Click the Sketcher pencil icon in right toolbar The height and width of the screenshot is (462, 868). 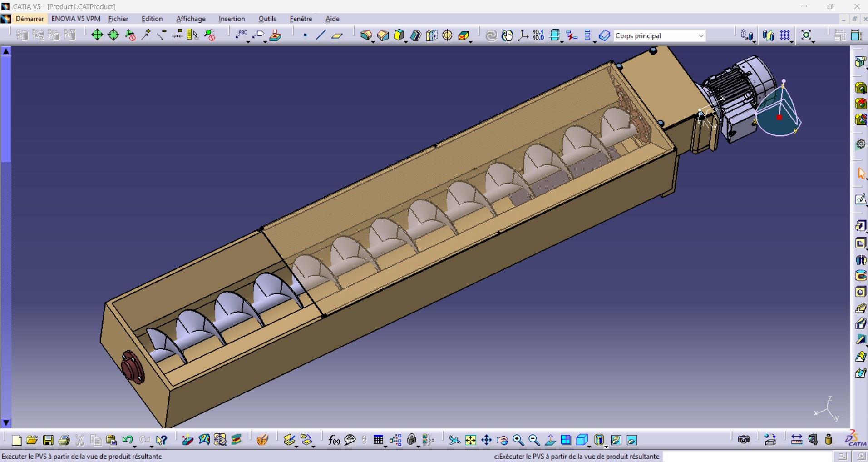point(861,199)
